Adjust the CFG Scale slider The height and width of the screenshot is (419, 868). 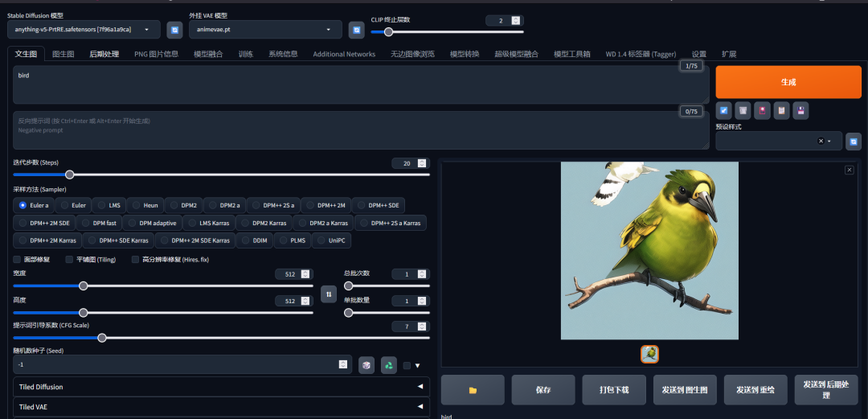click(222, 338)
